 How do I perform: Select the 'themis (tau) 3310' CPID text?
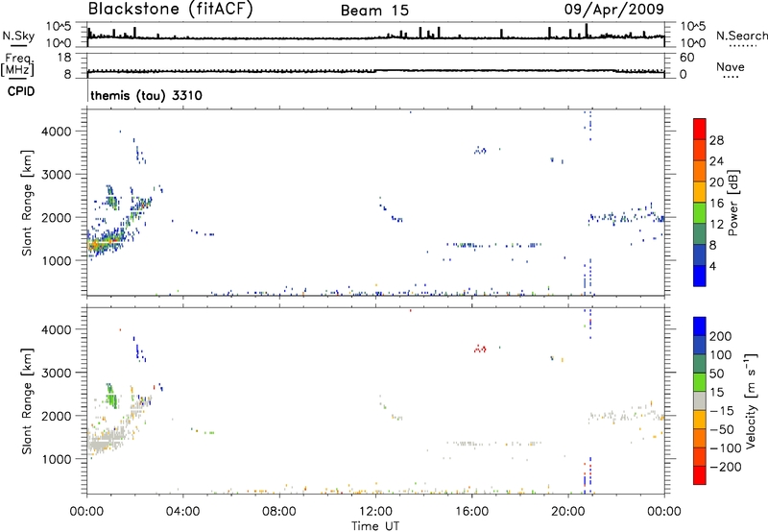click(x=147, y=95)
